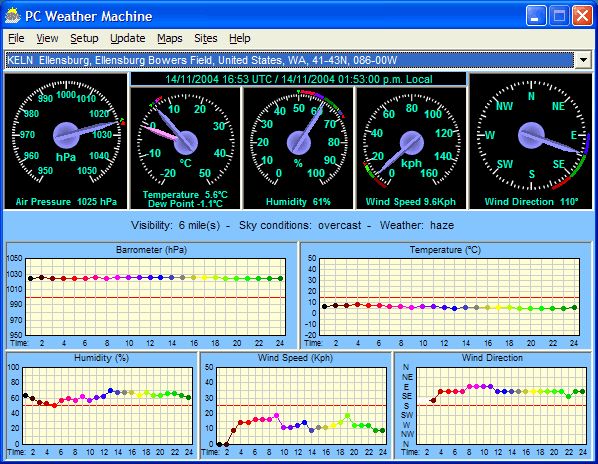The height and width of the screenshot is (464, 598).
Task: Click the 'Dew Point -1.1°C' readout
Action: (x=185, y=204)
